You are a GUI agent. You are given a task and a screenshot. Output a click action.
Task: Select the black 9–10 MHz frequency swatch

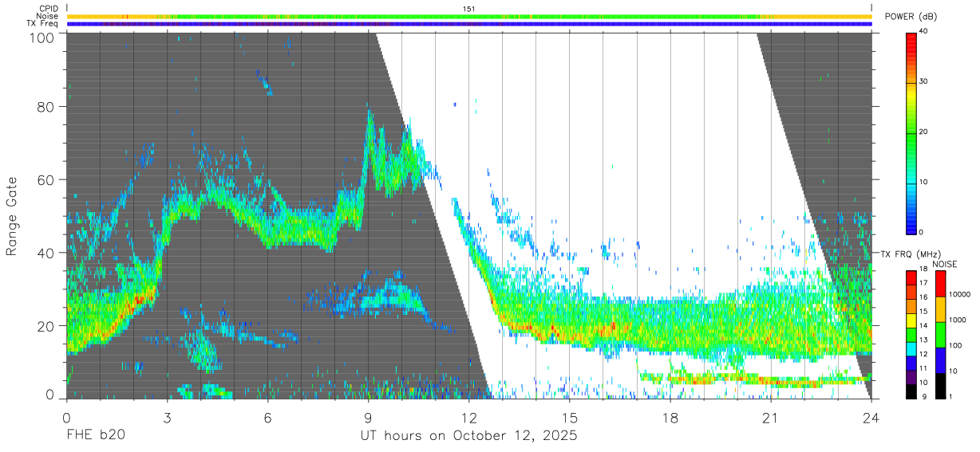(911, 391)
